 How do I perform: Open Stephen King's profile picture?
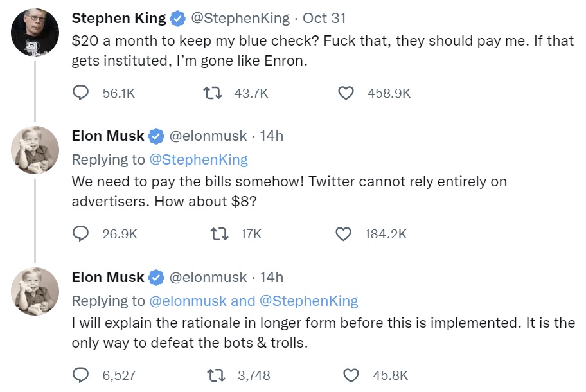point(35,32)
